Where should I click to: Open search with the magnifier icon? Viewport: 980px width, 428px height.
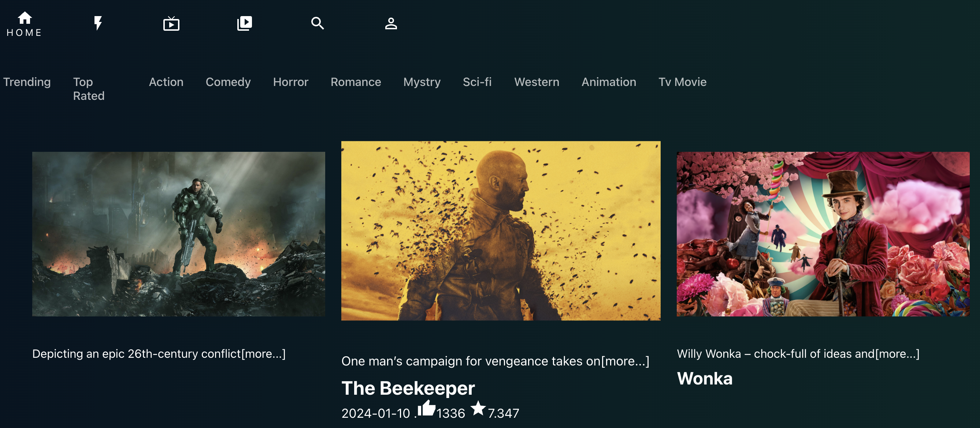(318, 23)
